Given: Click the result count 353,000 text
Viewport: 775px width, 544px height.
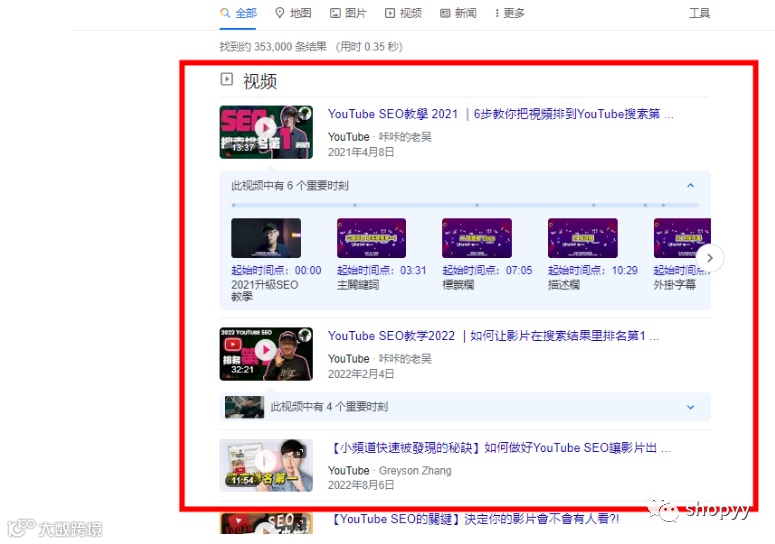Looking at the screenshot, I should 273,46.
